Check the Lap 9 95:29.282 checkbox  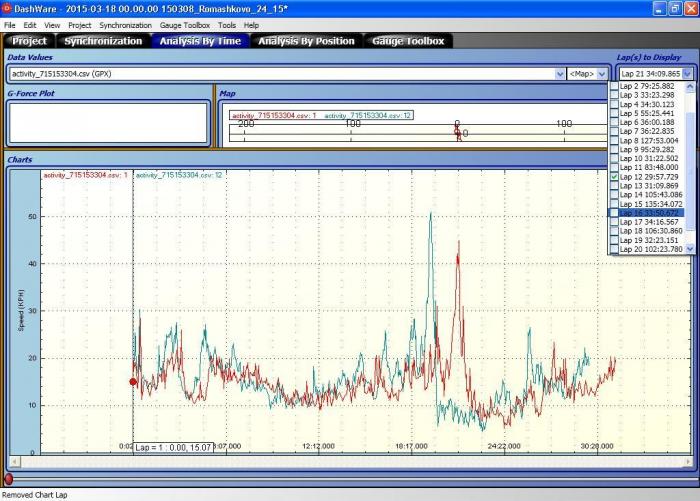[x=614, y=150]
